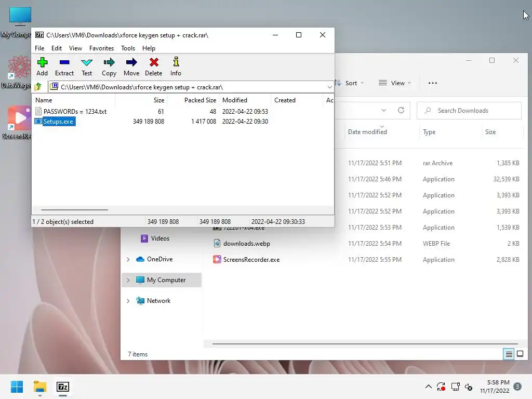
Task: Click the muted volume tray icon
Action: pyautogui.click(x=469, y=387)
